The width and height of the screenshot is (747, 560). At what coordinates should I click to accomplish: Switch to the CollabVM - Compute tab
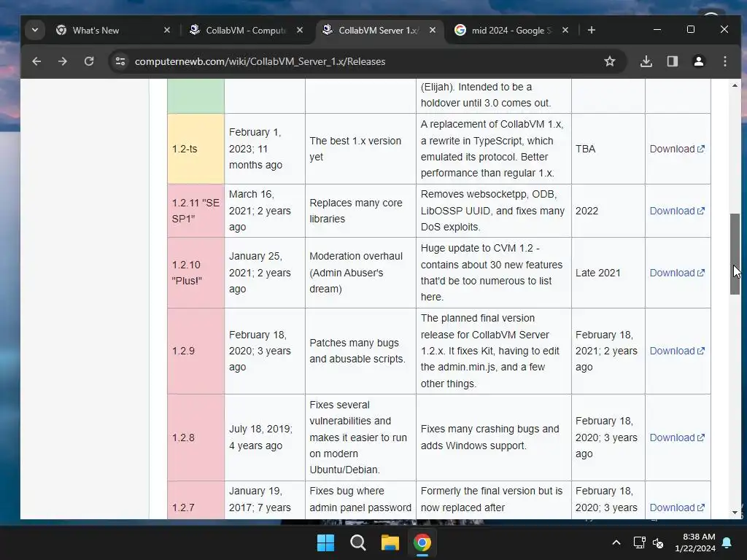point(246,30)
